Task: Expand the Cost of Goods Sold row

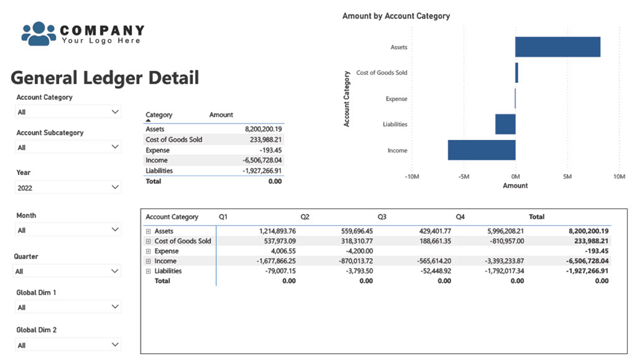Action: click(148, 241)
